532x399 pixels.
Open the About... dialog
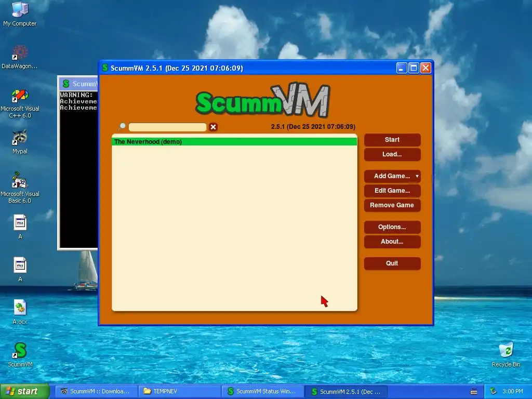point(392,242)
